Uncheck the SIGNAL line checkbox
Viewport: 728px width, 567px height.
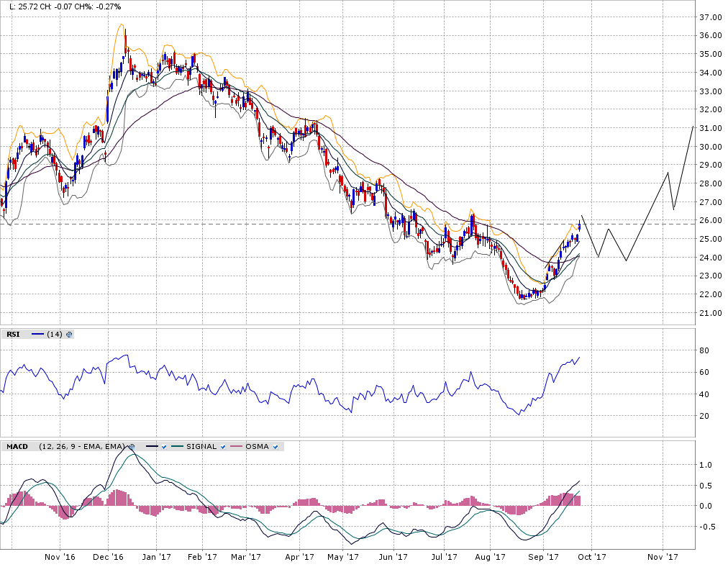223,447
